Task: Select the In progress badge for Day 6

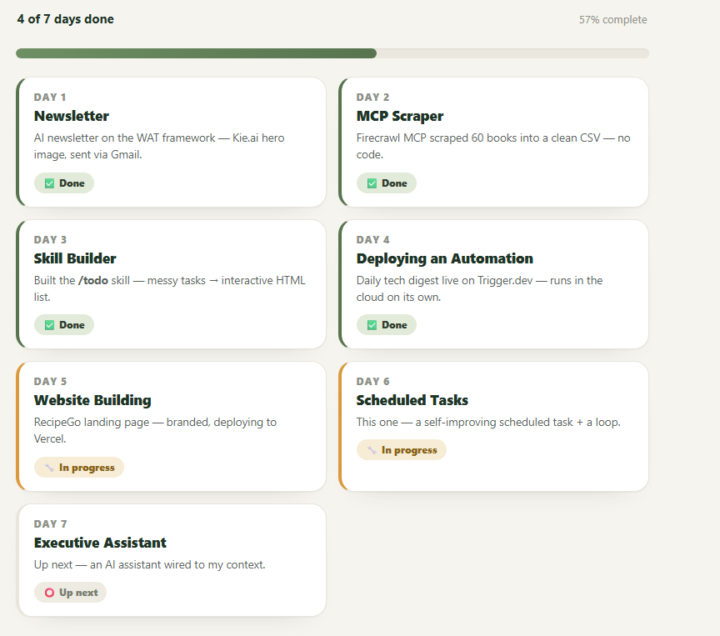Action: [x=401, y=450]
